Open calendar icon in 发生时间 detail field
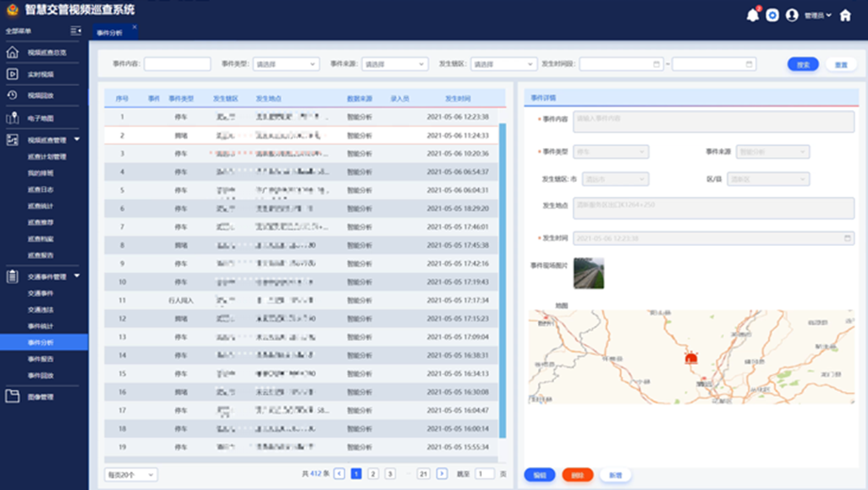 tap(847, 238)
